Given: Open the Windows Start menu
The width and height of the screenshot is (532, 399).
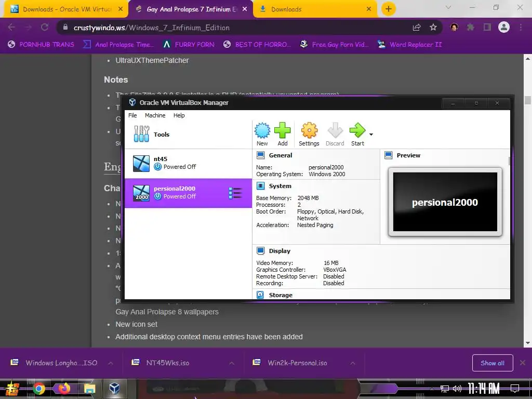Looking at the screenshot, I should coord(12,389).
